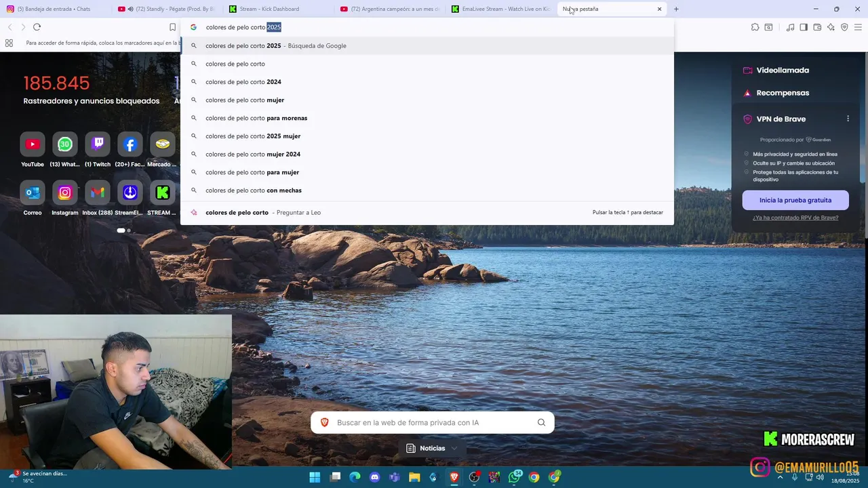Select plain suggestion 'colores de pelo corto'
Image resolution: width=868 pixels, height=488 pixels.
(x=427, y=64)
